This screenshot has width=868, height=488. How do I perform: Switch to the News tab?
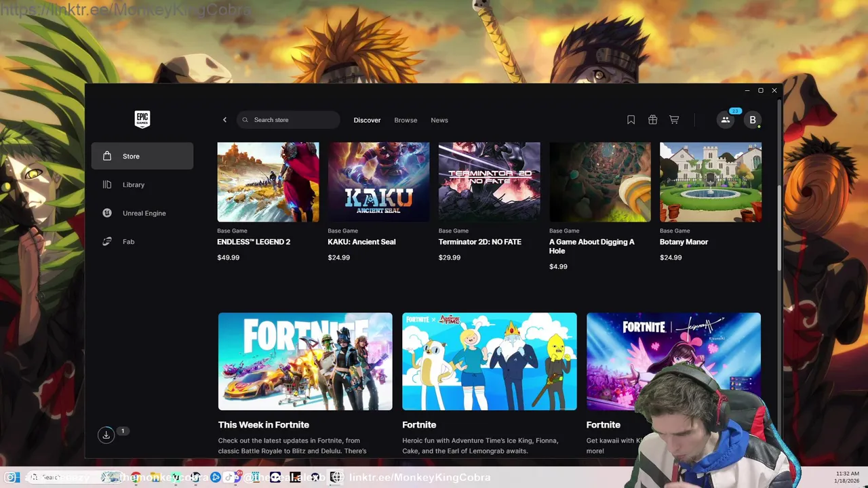(439, 120)
